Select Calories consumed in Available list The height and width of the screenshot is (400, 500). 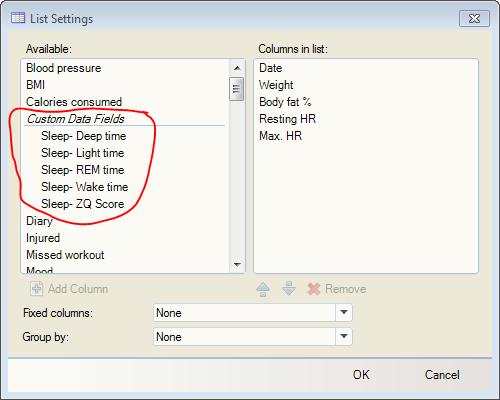(74, 102)
